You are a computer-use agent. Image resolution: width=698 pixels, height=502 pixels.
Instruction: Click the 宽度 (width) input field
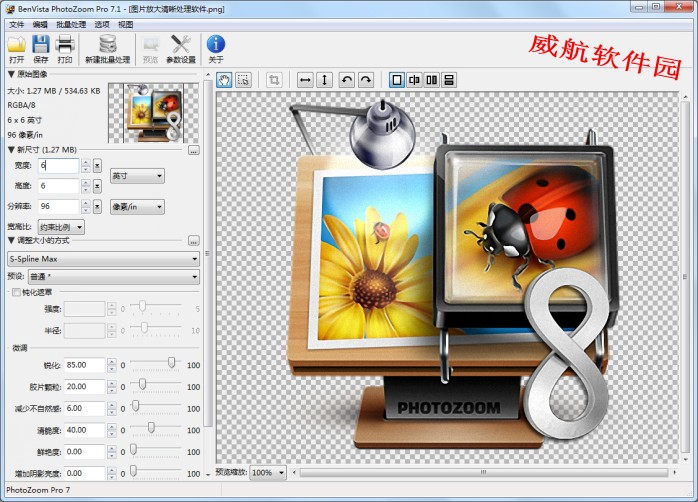tap(59, 166)
